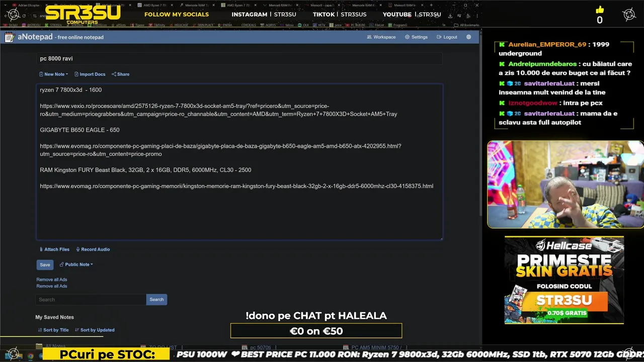
Task: Open the Workspace page
Action: [x=381, y=37]
